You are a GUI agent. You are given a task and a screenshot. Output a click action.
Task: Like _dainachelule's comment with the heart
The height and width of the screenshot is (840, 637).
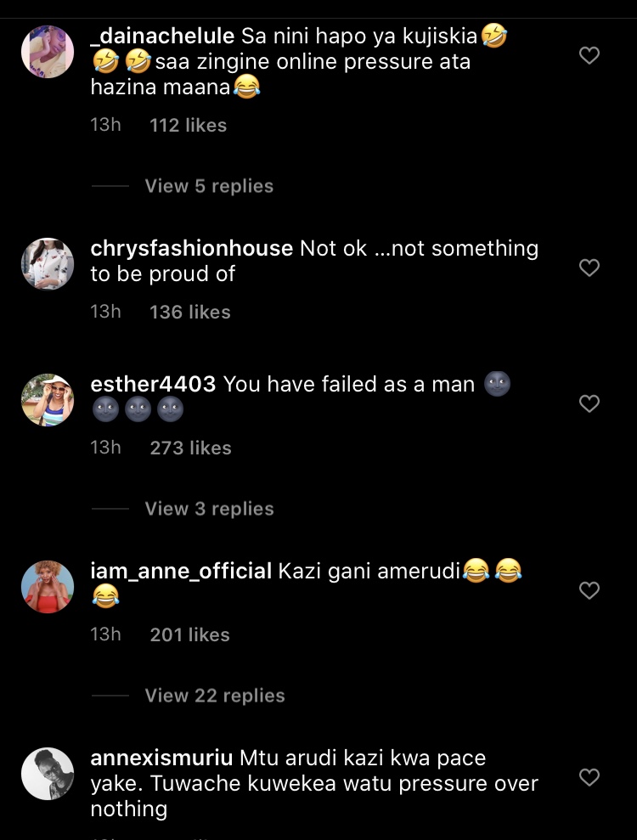(x=589, y=56)
